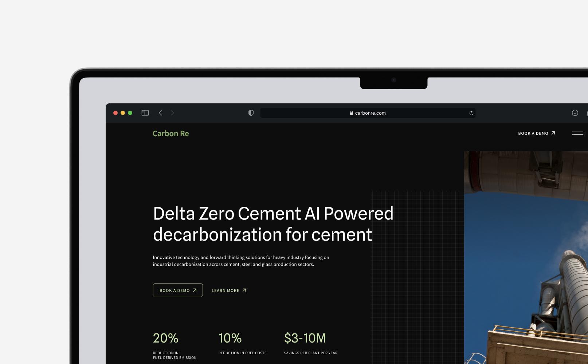Go back with the left chevron

click(160, 113)
